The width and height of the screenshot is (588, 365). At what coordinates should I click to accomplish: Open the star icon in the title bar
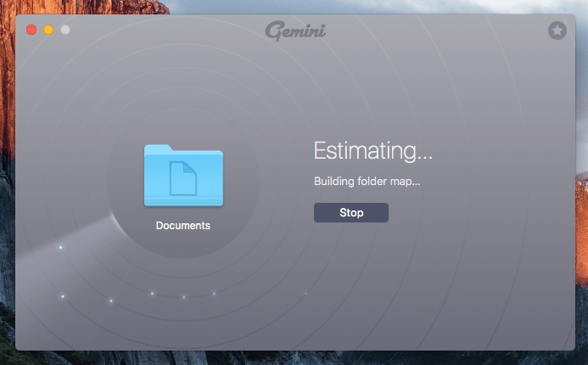(x=557, y=31)
